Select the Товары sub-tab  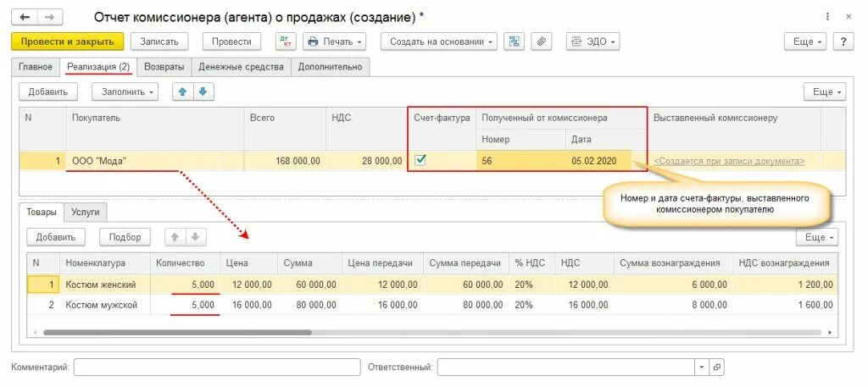click(x=42, y=212)
